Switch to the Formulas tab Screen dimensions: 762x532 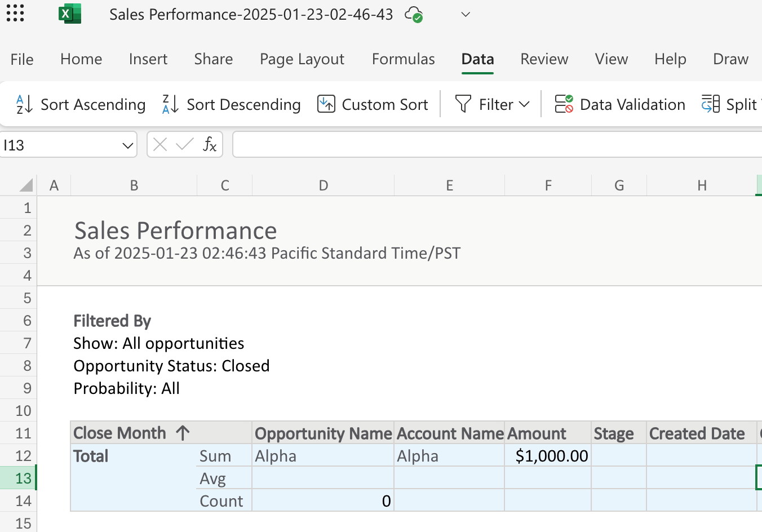(x=403, y=59)
